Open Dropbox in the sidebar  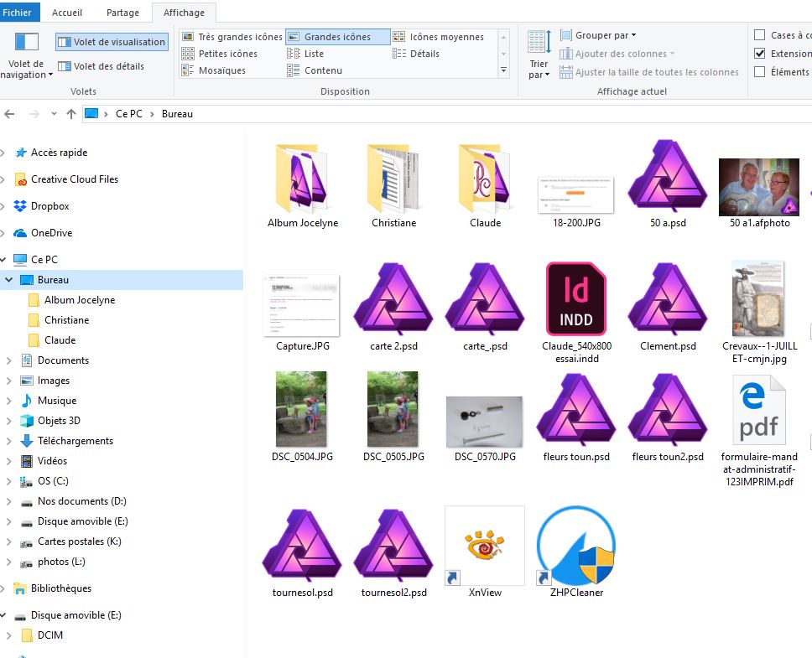click(49, 206)
